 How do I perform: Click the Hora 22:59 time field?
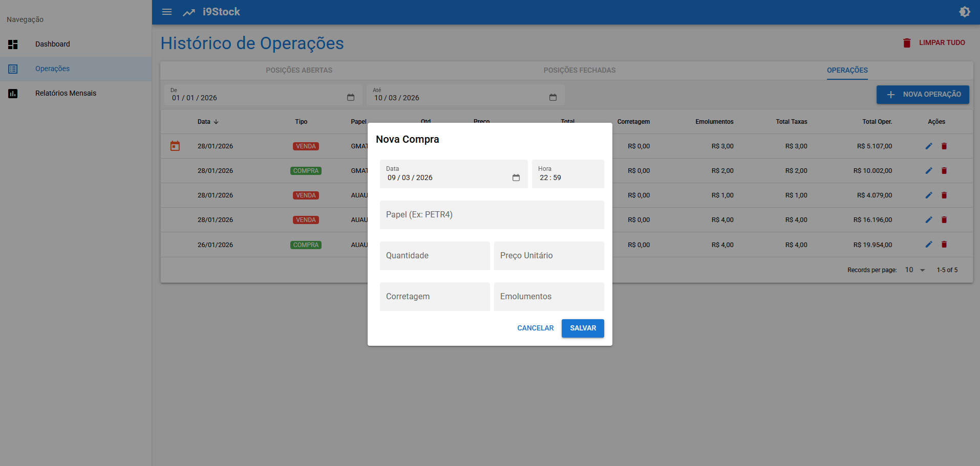click(x=568, y=174)
